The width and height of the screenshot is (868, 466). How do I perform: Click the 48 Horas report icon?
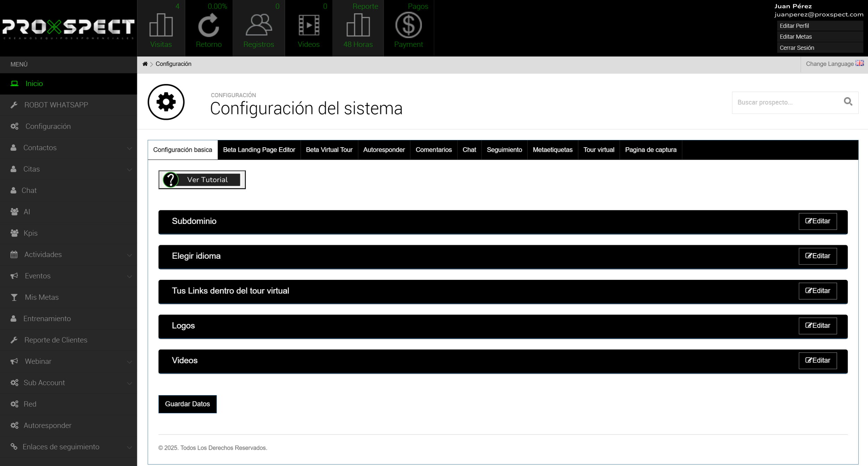(358, 25)
